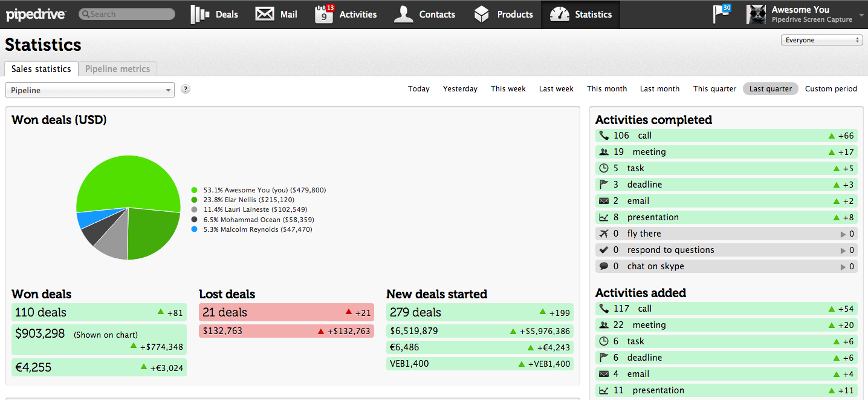Expand the Awesome You account menu

pyautogui.click(x=861, y=15)
